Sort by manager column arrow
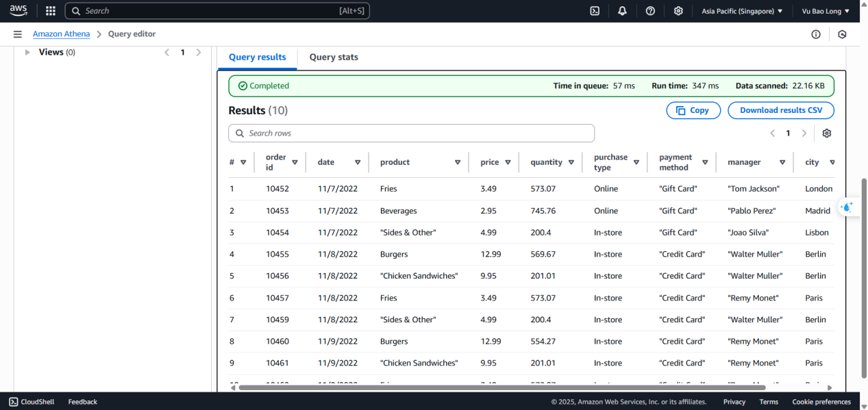The height and width of the screenshot is (410, 868). click(782, 162)
